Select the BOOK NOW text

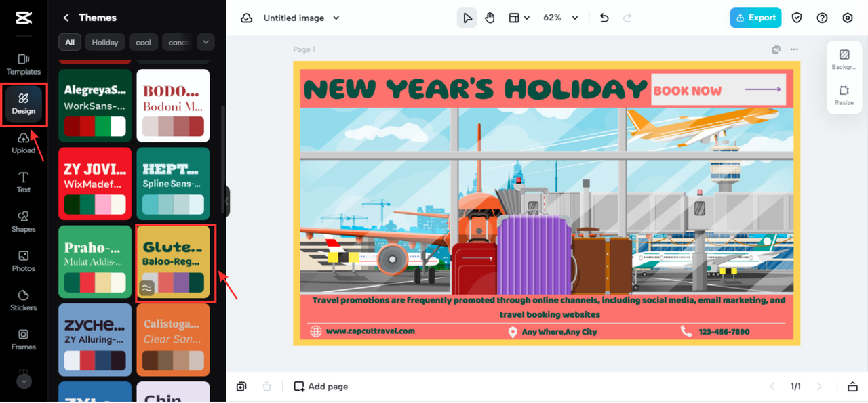[x=688, y=91]
